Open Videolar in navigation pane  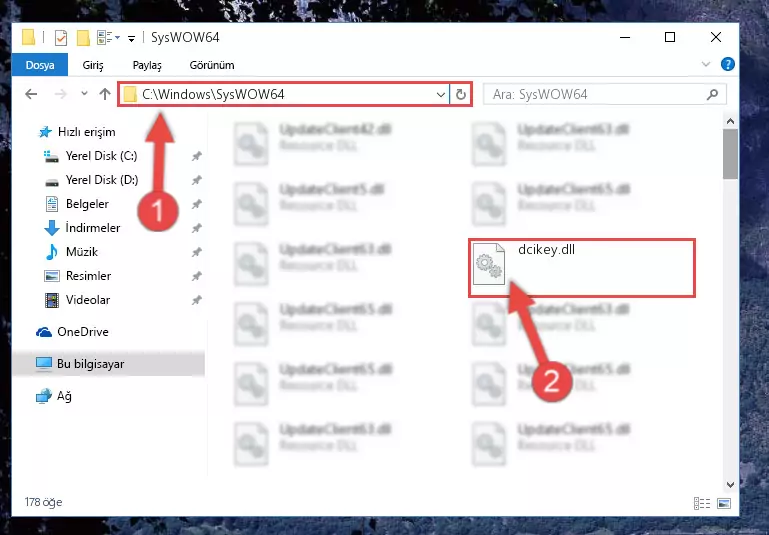tap(77, 300)
